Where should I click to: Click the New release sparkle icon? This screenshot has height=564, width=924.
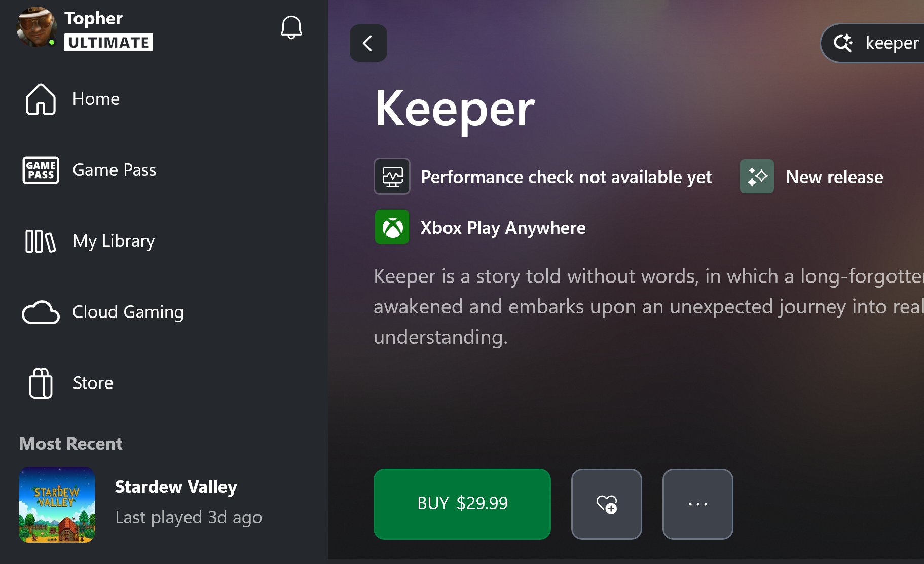757,177
